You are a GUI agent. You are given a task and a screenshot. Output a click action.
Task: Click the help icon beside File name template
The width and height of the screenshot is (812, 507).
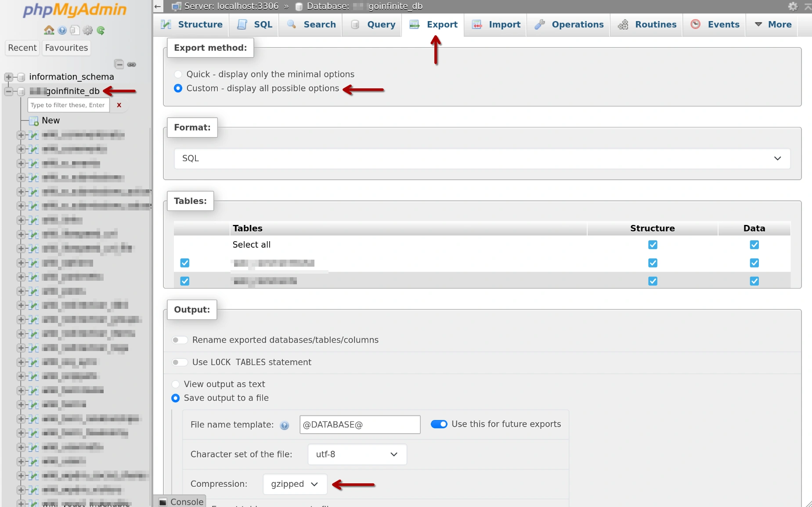pos(284,425)
